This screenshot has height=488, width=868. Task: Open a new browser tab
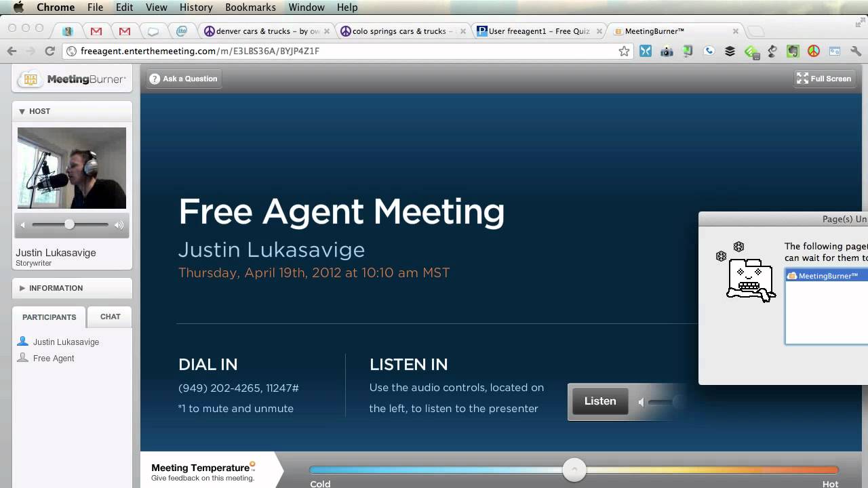pyautogui.click(x=755, y=31)
